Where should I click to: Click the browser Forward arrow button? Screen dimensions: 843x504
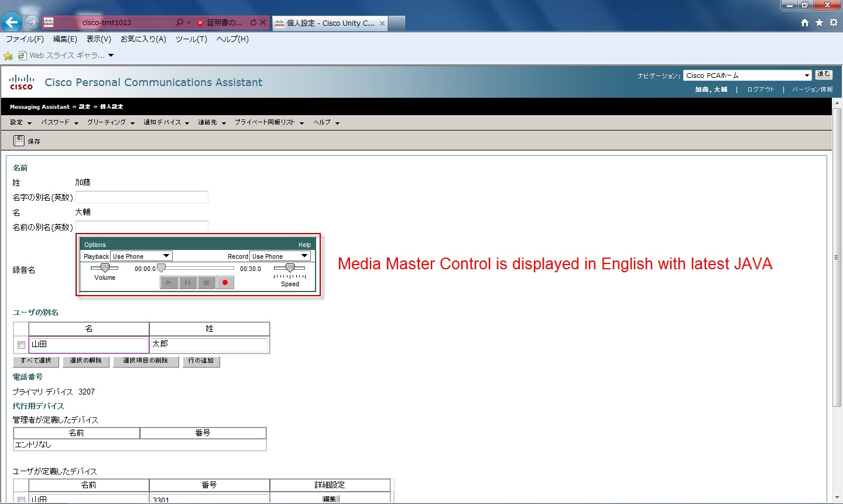[x=32, y=22]
